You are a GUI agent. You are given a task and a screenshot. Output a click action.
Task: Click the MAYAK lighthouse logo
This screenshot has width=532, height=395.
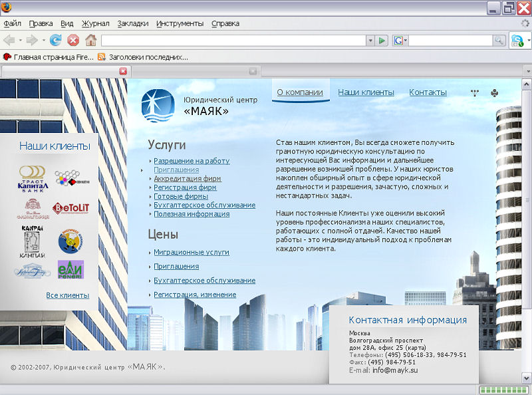(x=158, y=105)
